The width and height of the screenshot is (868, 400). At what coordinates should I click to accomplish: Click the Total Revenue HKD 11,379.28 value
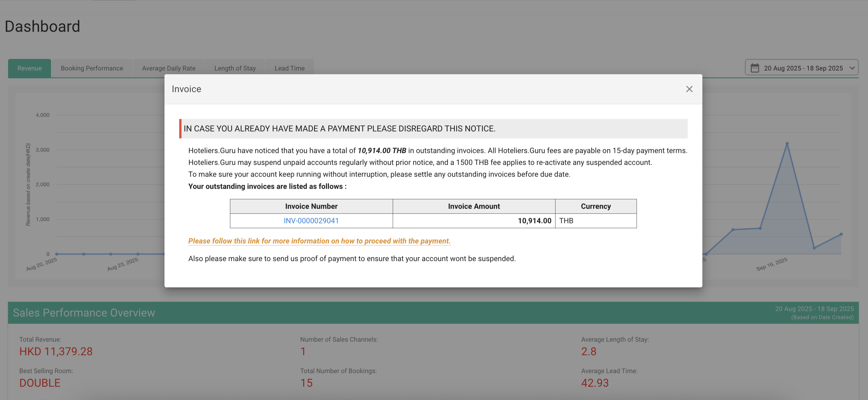(56, 351)
